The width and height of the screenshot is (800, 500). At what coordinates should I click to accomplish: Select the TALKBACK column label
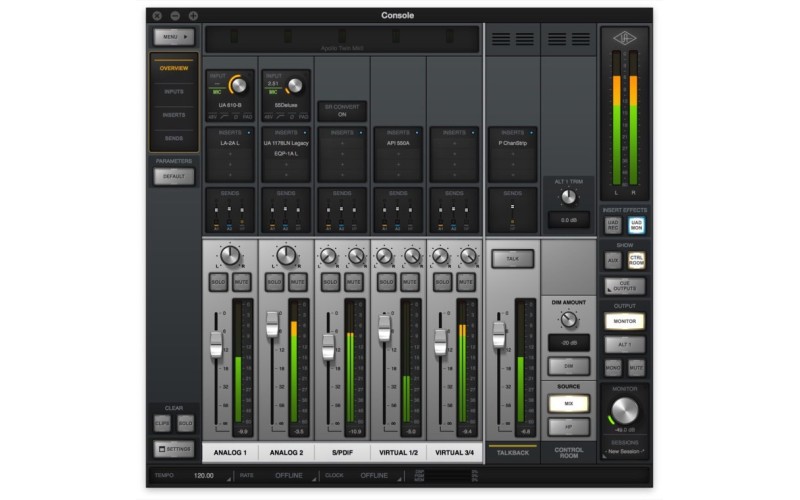tap(513, 453)
